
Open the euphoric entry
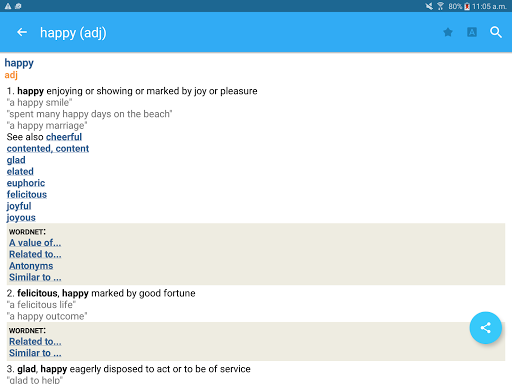pos(26,183)
